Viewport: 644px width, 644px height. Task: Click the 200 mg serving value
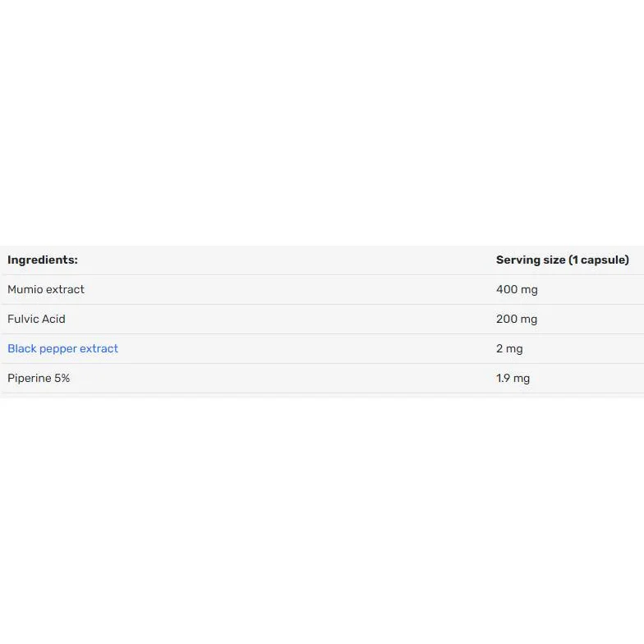[517, 319]
